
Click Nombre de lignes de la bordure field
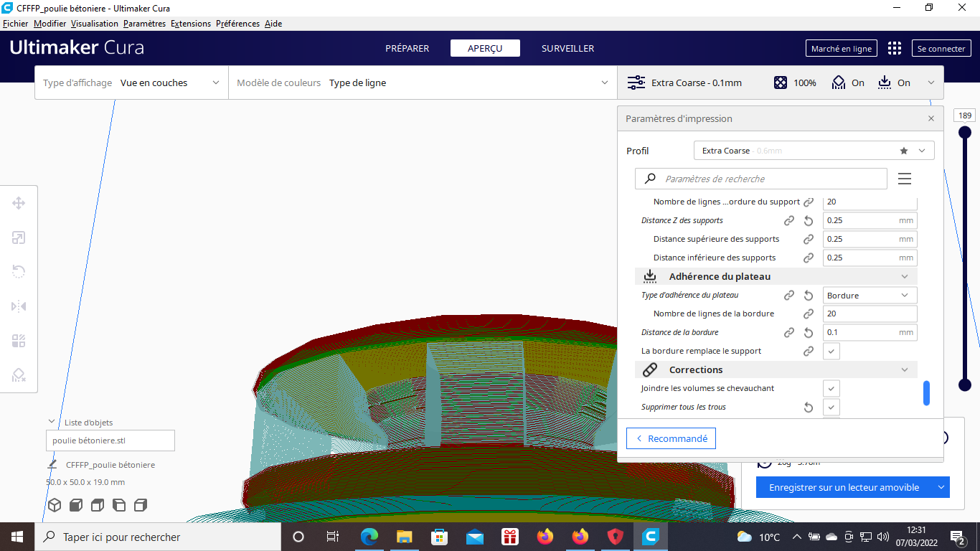870,314
